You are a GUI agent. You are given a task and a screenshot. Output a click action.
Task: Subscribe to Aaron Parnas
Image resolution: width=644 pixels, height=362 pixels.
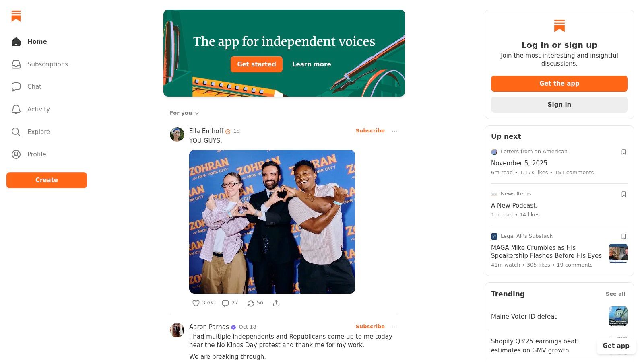(x=370, y=326)
